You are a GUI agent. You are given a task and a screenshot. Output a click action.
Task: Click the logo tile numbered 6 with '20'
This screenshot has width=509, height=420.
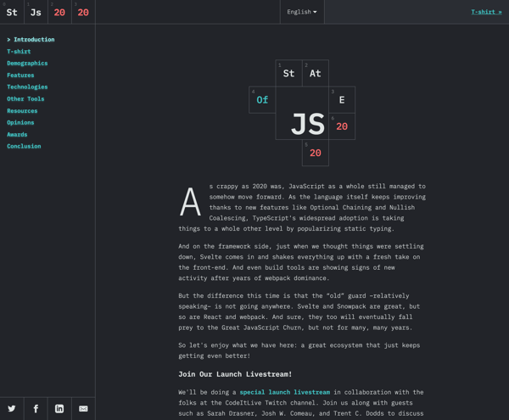342,126
